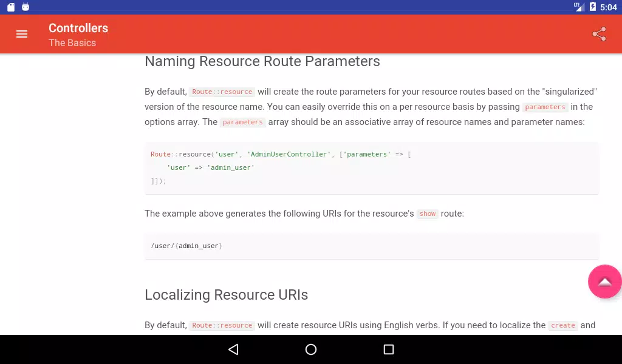Viewport: 622px width, 364px height.
Task: Tap the 'create' inline code
Action: pos(563,325)
